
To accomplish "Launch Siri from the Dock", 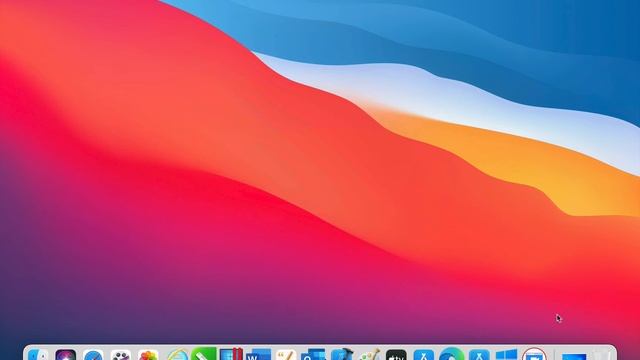I will (66, 354).
